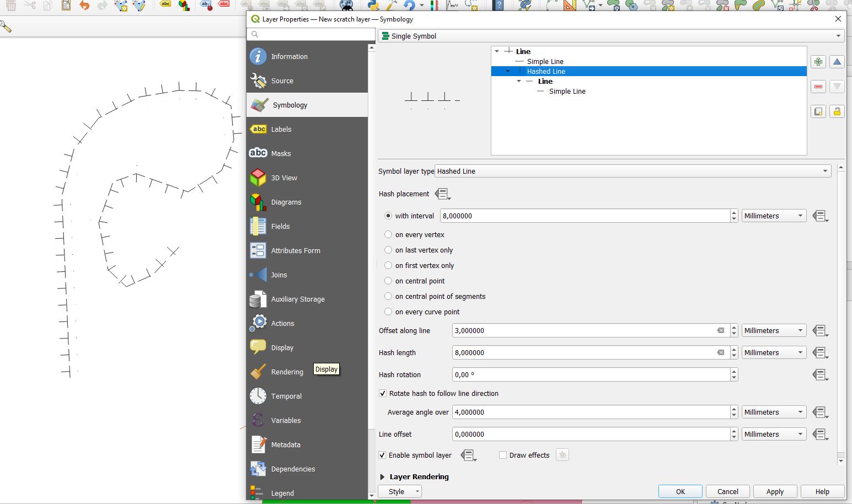Click the duplicate symbol layer icon

click(x=818, y=111)
